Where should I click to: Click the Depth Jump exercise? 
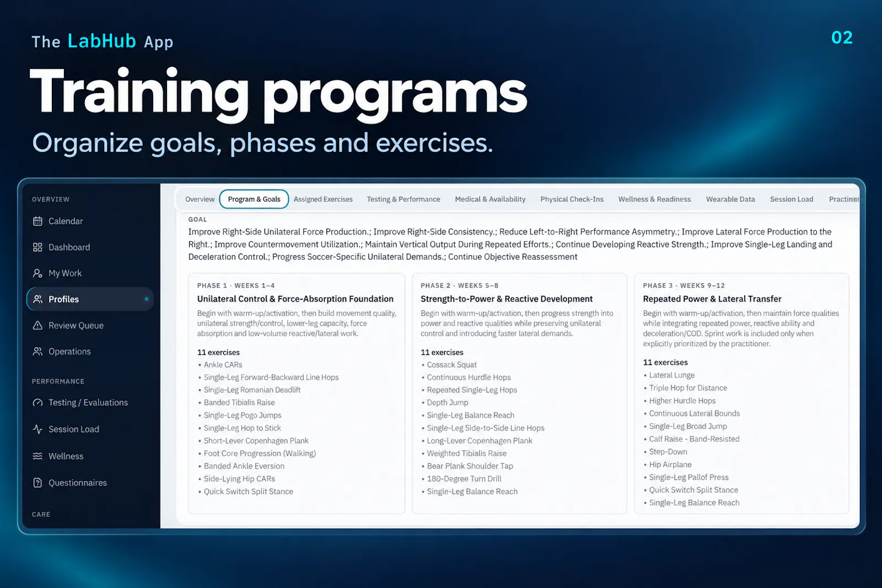[447, 402]
